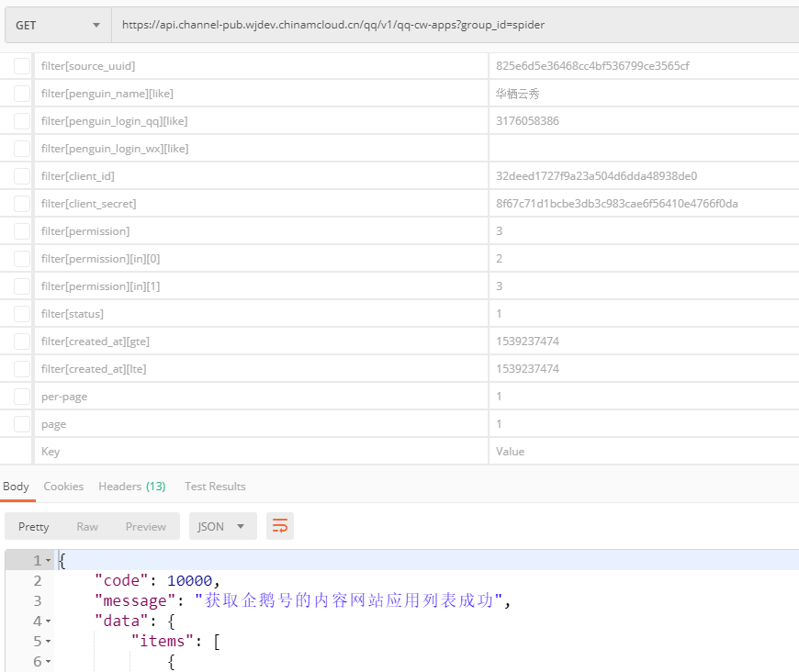This screenshot has height=672, width=799.
Task: Open the JSON format dropdown
Action: [222, 526]
